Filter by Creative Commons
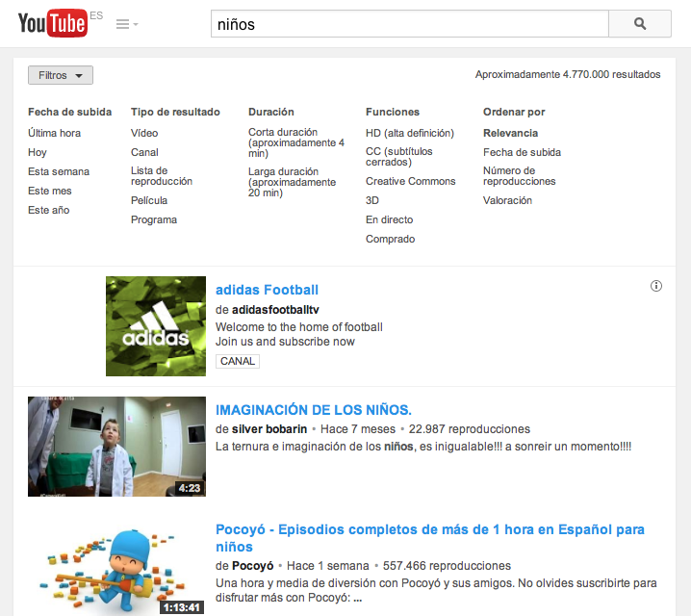Screen dimensions: 691x616 coord(410,181)
